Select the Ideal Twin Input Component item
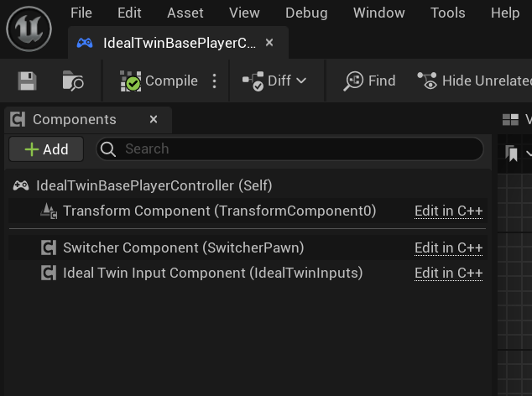The image size is (532, 396). pyautogui.click(x=212, y=273)
